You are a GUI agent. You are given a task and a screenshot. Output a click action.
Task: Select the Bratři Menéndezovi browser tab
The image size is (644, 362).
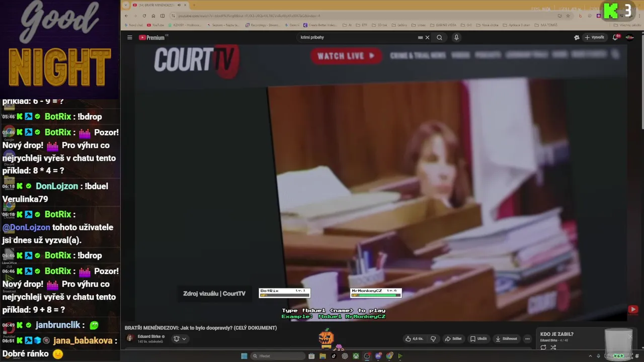(x=157, y=5)
